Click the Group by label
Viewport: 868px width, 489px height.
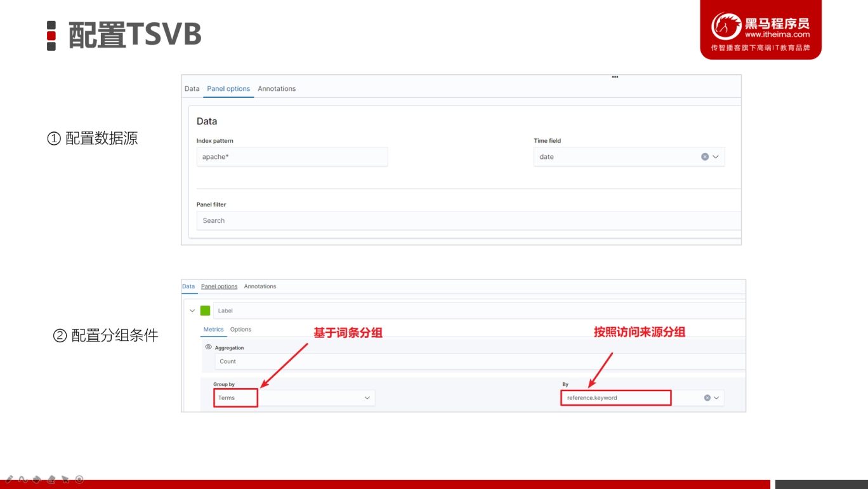[x=224, y=385]
